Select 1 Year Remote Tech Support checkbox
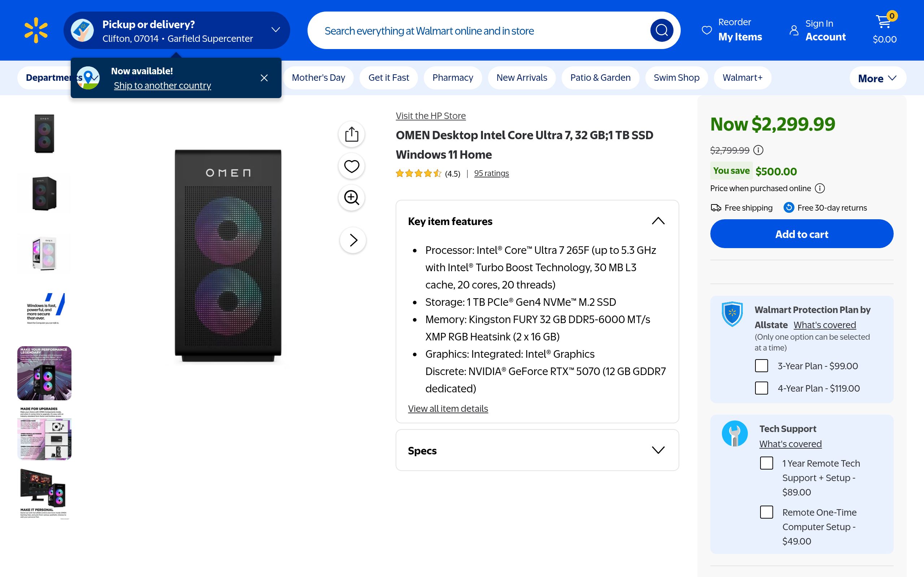 pos(766,463)
